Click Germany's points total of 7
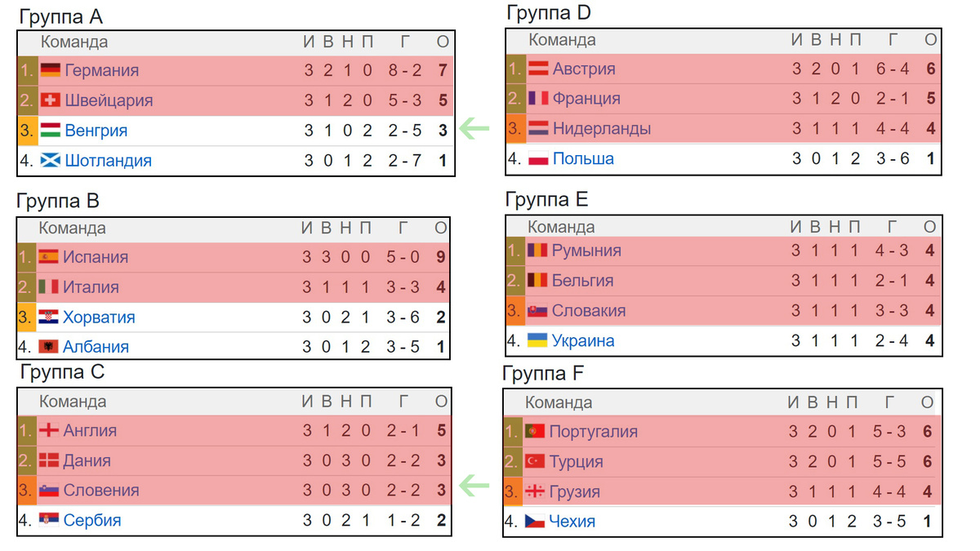The width and height of the screenshot is (980, 551). (443, 70)
